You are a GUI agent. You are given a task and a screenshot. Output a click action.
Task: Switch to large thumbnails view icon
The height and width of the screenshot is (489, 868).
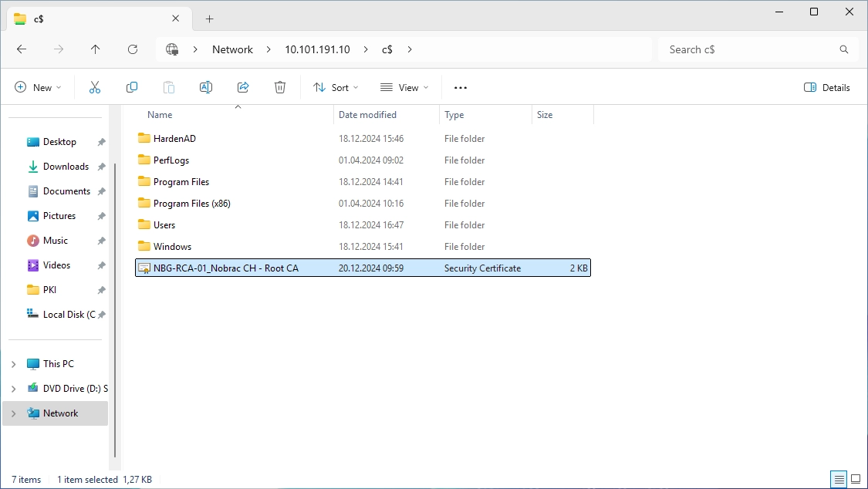point(856,479)
